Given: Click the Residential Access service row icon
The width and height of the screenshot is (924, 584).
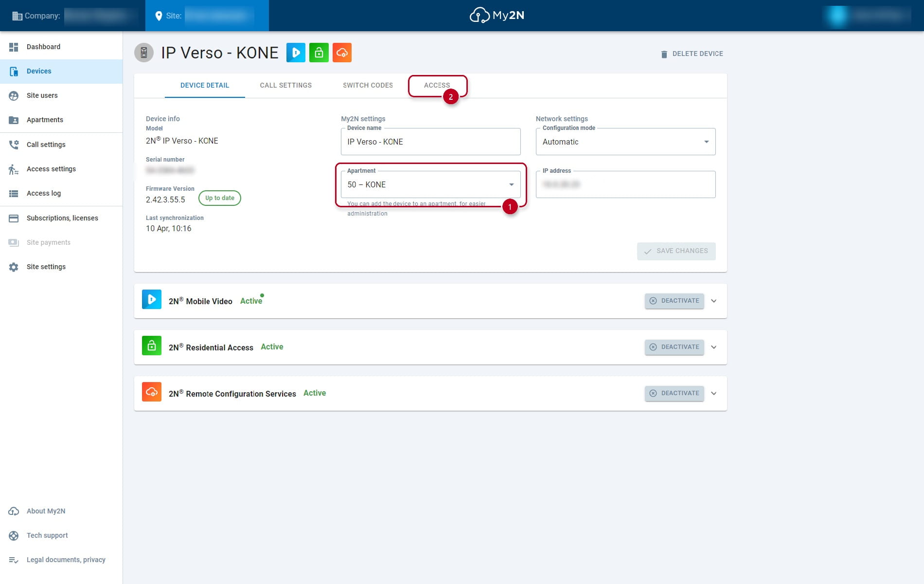Looking at the screenshot, I should (152, 346).
